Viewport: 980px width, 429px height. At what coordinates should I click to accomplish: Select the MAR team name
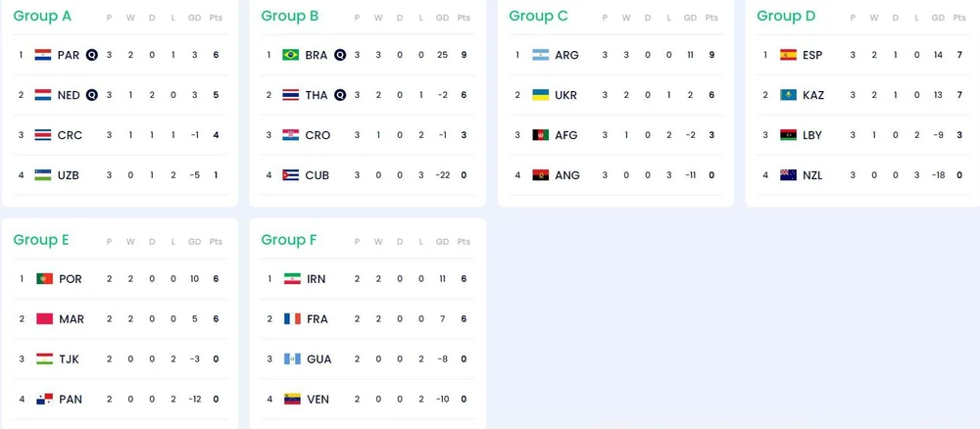point(72,319)
